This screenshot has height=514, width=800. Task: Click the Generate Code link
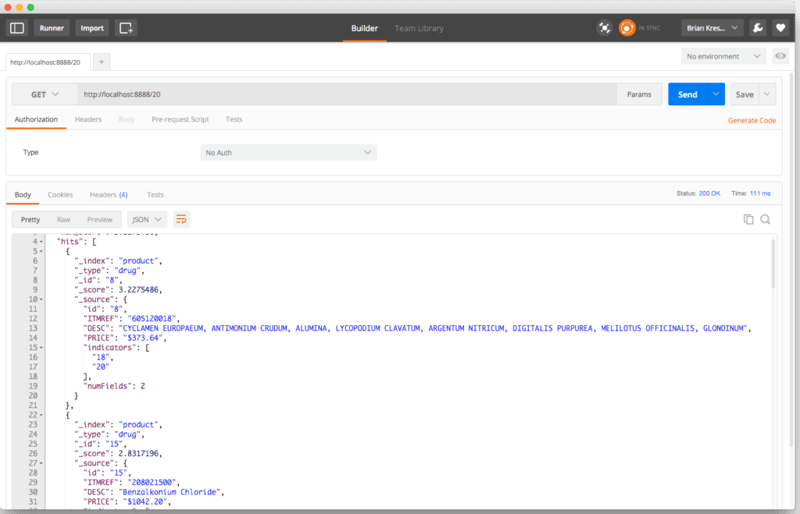pyautogui.click(x=751, y=120)
